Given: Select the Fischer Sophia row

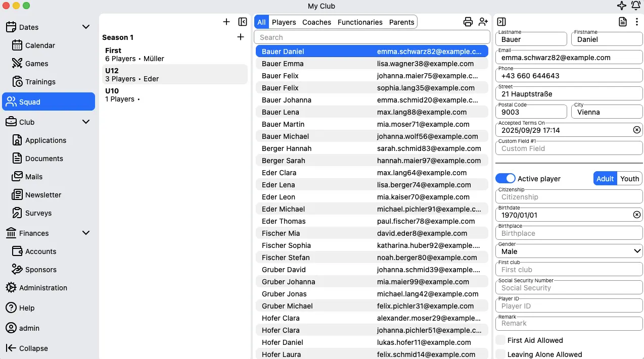Looking at the screenshot, I should pos(372,245).
